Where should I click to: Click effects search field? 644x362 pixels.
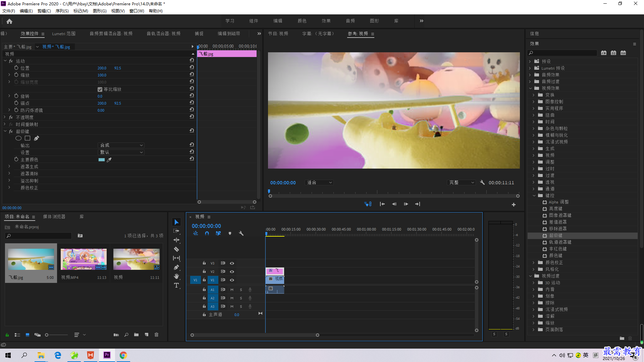[562, 53]
